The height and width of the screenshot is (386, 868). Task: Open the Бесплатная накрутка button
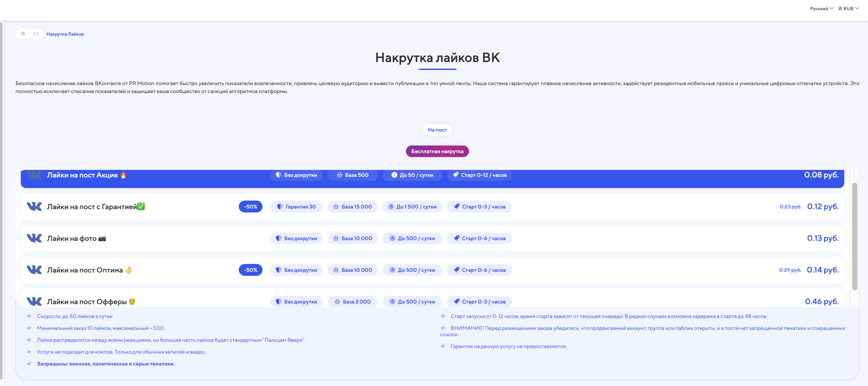coord(437,151)
